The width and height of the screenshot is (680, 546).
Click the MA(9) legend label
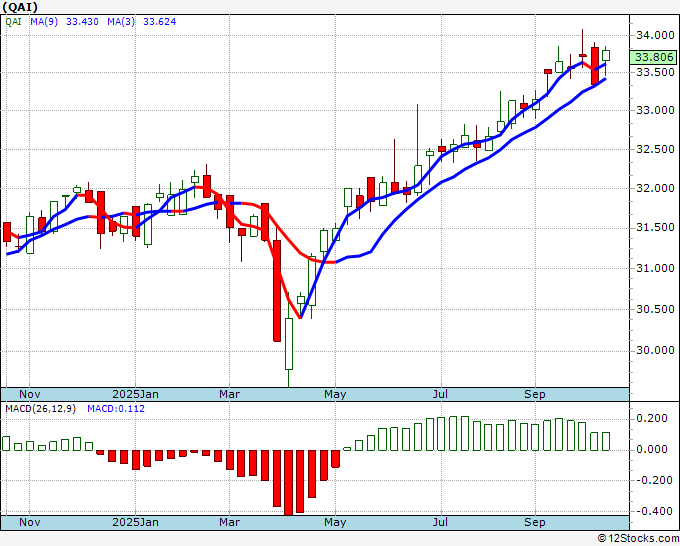tap(44, 22)
